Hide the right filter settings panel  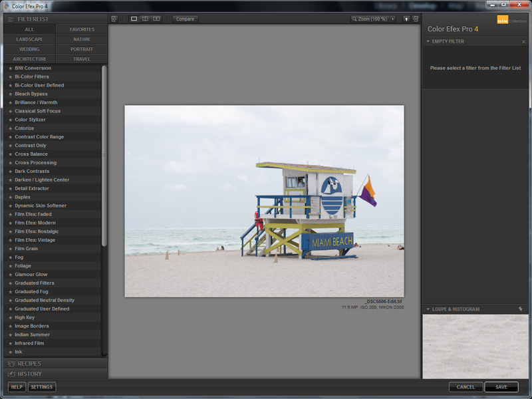pos(416,19)
